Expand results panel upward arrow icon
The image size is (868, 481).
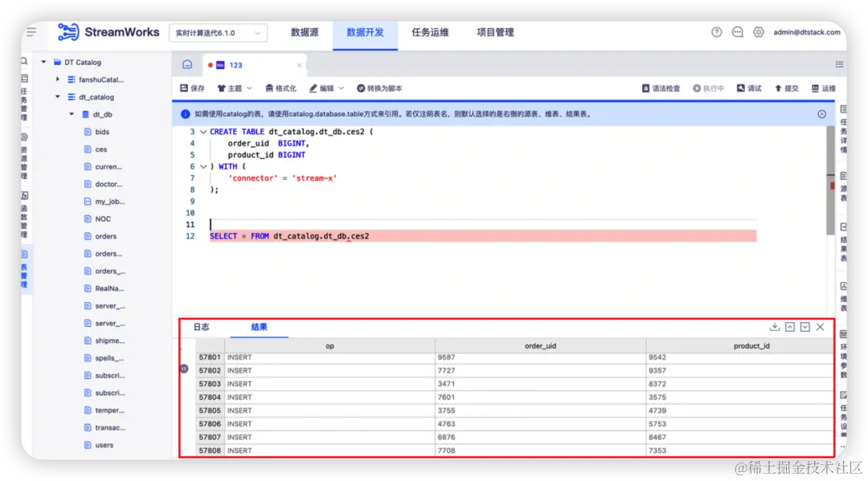790,327
